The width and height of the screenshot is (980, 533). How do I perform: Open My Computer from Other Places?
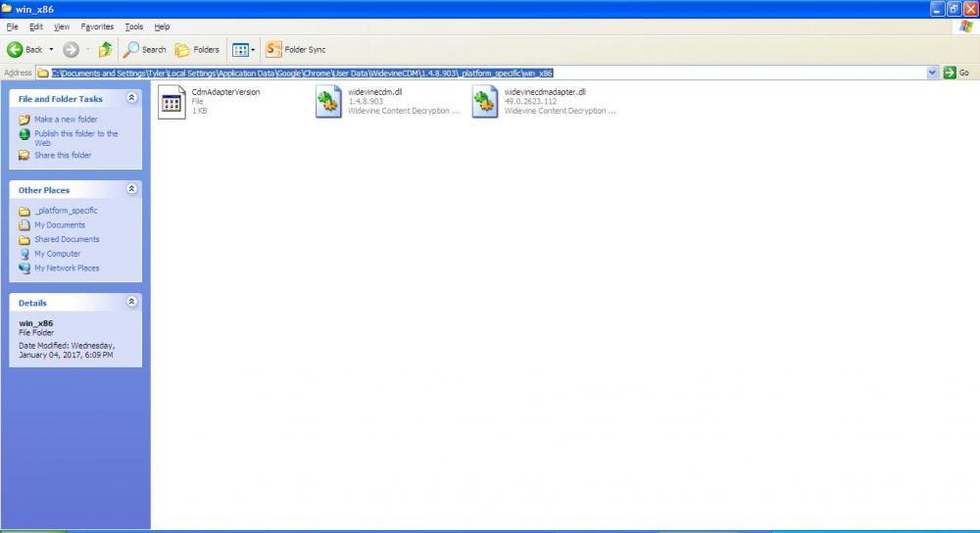pyautogui.click(x=57, y=254)
